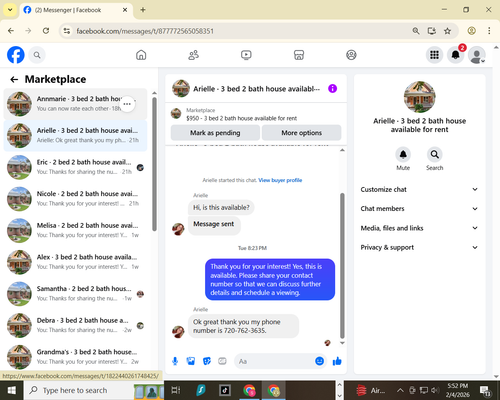Click the message input field Aa
This screenshot has height=400, width=500.
[x=280, y=361]
